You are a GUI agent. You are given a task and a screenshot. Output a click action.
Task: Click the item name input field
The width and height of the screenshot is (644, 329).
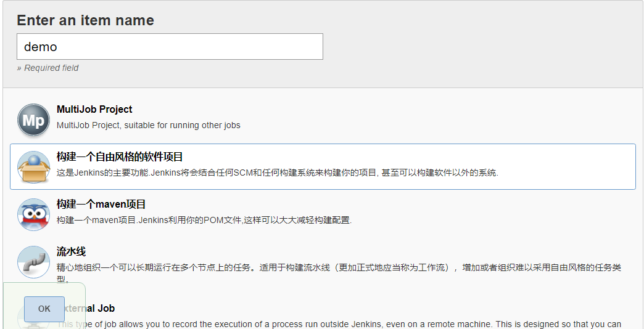click(170, 46)
